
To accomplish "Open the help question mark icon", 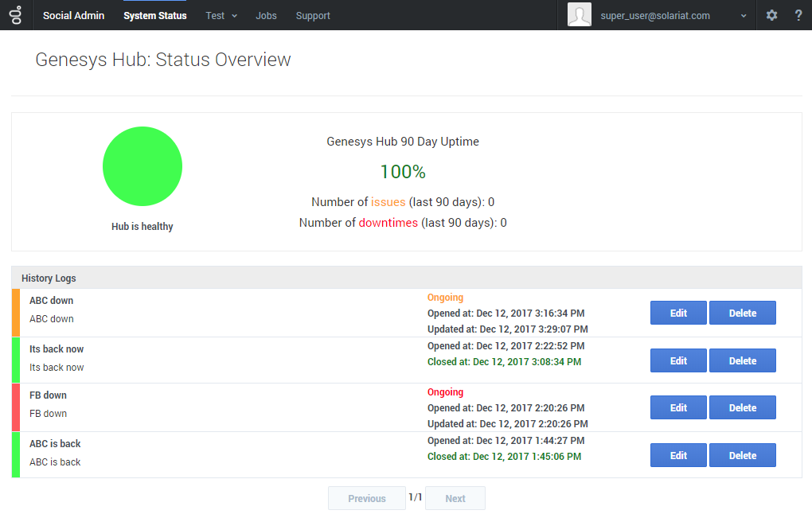I will click(798, 15).
